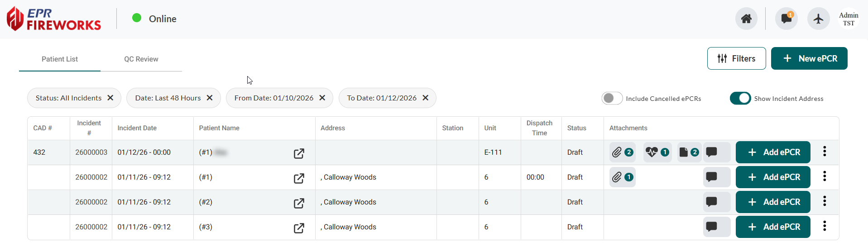Disable Show Incident Address switch
This screenshot has width=868, height=247.
[x=740, y=98]
